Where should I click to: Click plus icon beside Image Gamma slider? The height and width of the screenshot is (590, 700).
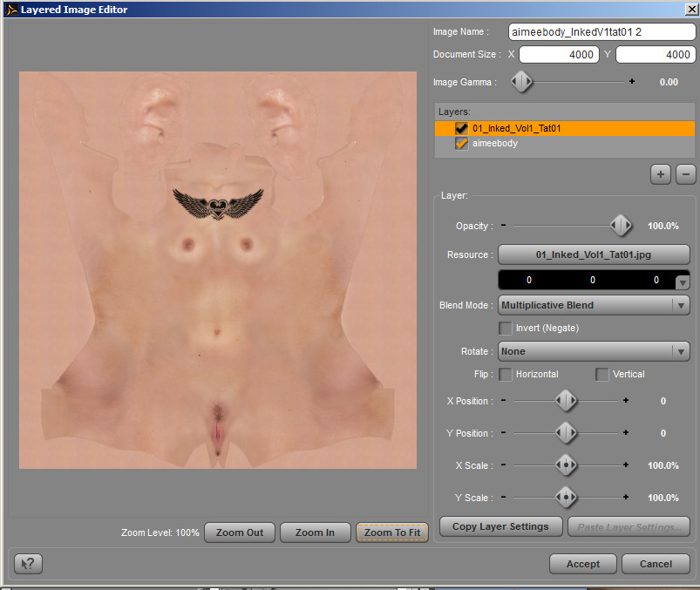click(x=632, y=81)
